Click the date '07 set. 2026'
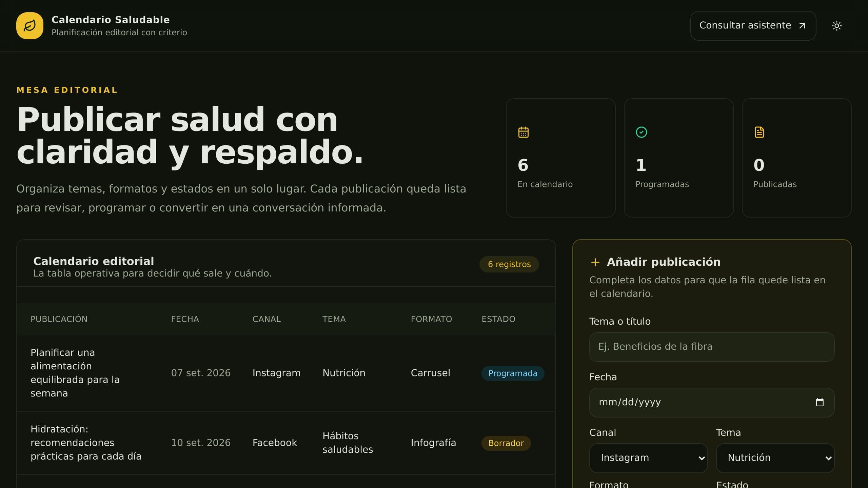 click(201, 373)
